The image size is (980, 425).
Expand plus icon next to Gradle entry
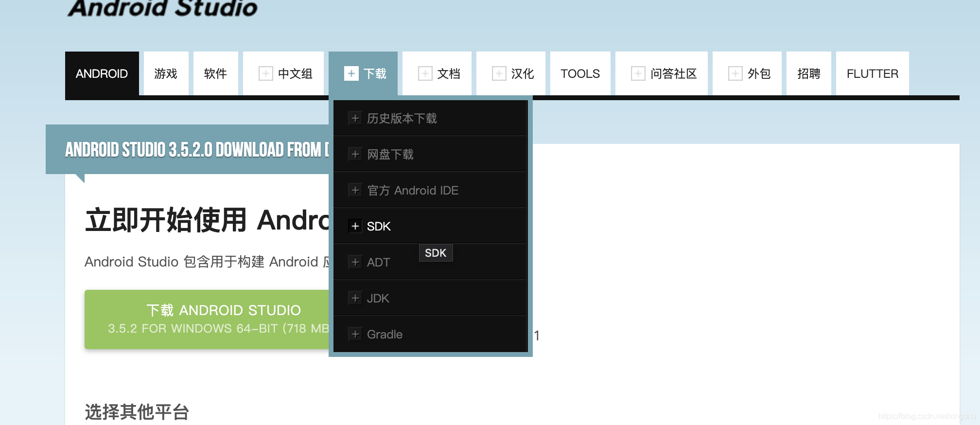[355, 334]
